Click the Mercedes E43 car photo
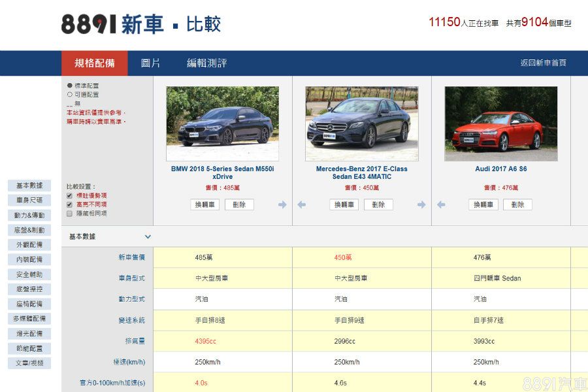 pos(362,123)
